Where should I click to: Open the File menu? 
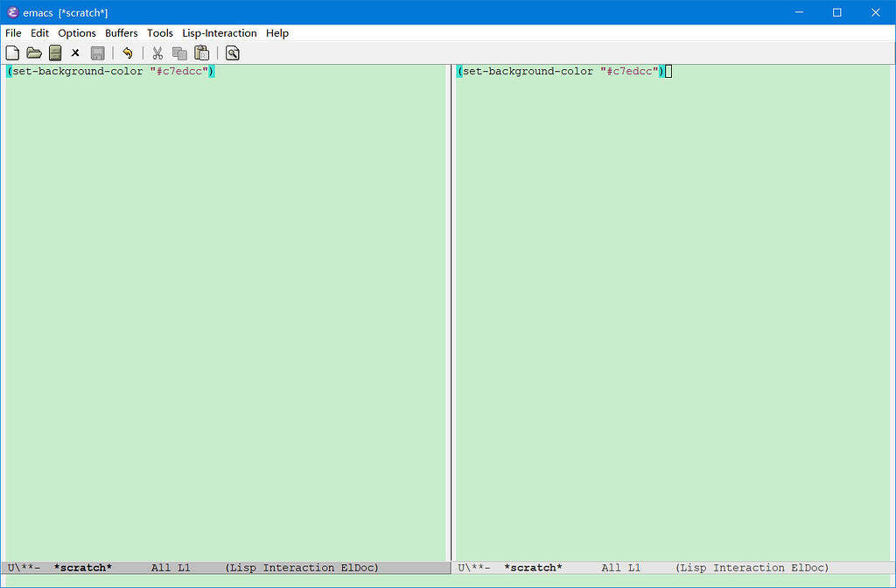point(13,32)
